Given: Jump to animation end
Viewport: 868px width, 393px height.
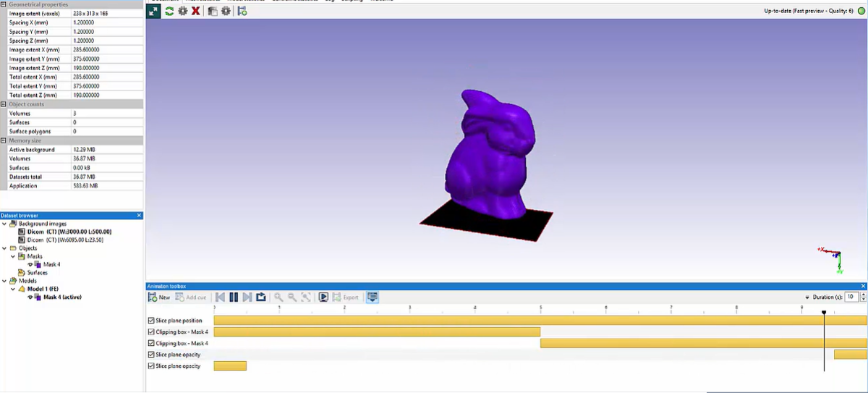Looking at the screenshot, I should tap(247, 297).
